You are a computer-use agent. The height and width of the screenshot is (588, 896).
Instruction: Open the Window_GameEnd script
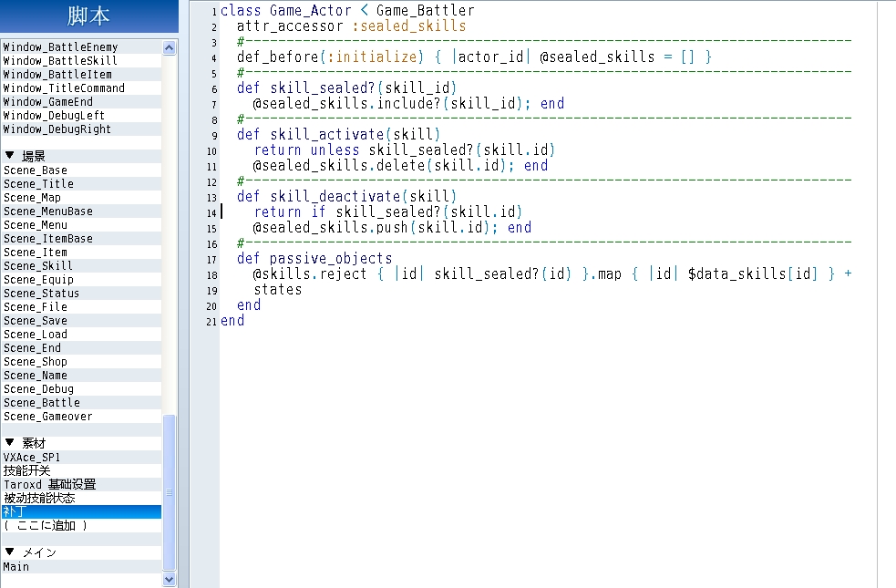(x=82, y=102)
